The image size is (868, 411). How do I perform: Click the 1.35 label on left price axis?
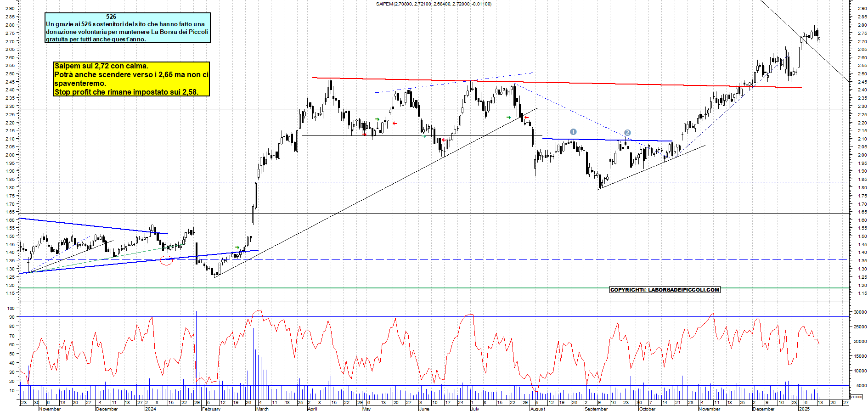10,260
